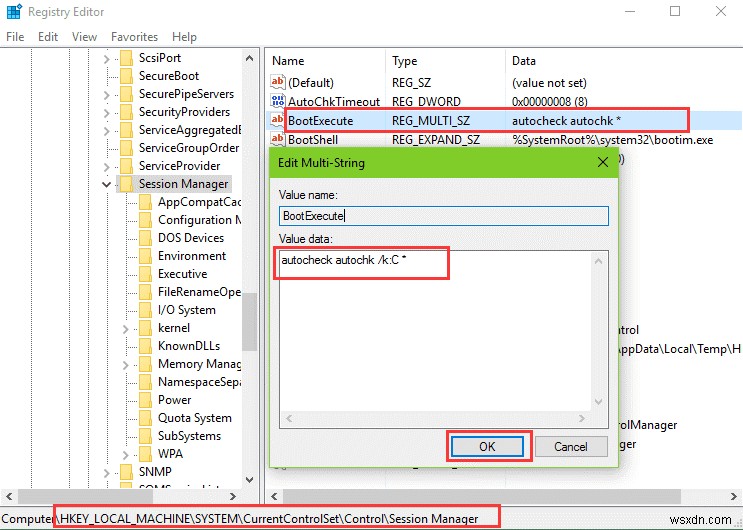Expand the ServiceAggregatedEvents key
This screenshot has width=743, height=530.
click(107, 131)
